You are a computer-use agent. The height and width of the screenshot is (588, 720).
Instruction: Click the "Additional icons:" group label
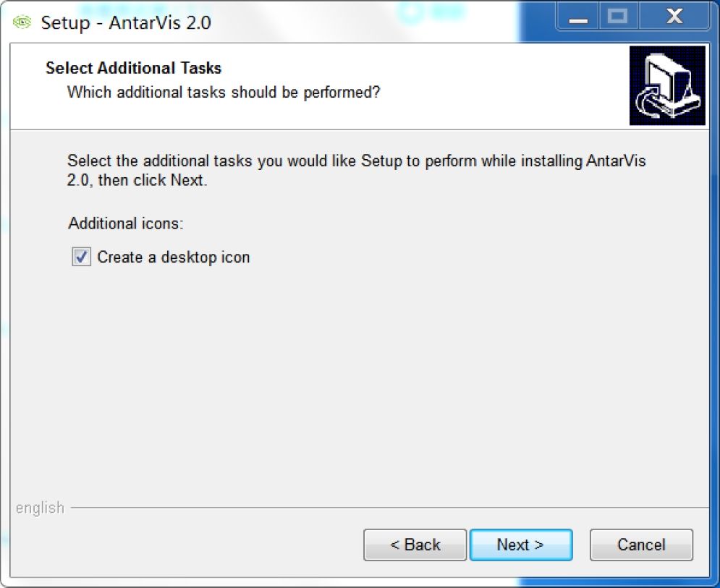(x=126, y=223)
